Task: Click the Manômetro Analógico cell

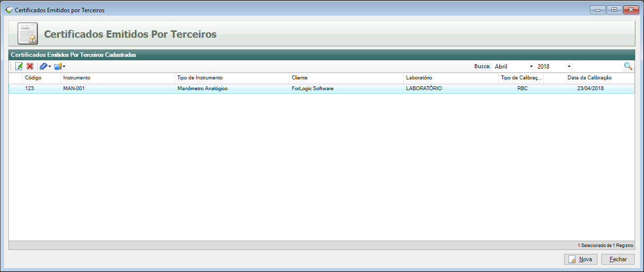Action: click(x=232, y=89)
